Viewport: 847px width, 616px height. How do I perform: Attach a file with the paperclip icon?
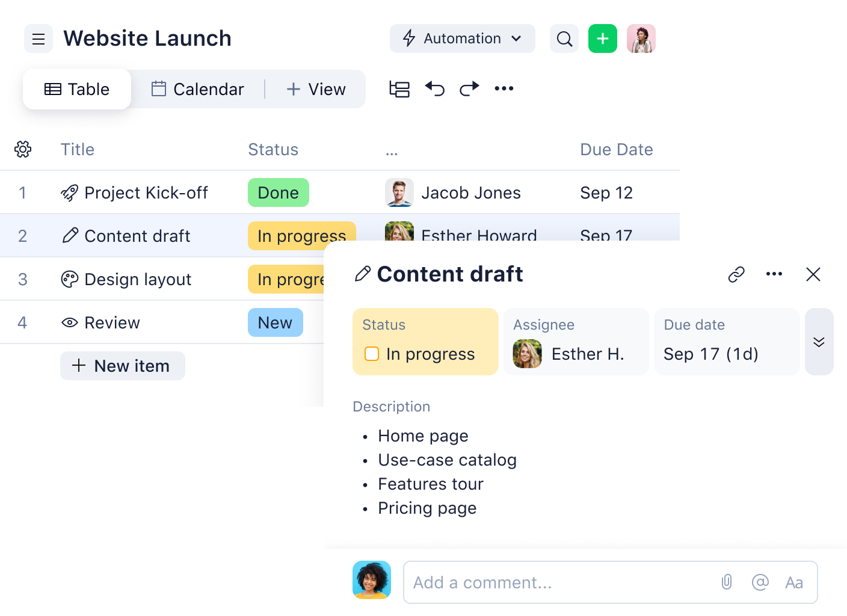(727, 582)
